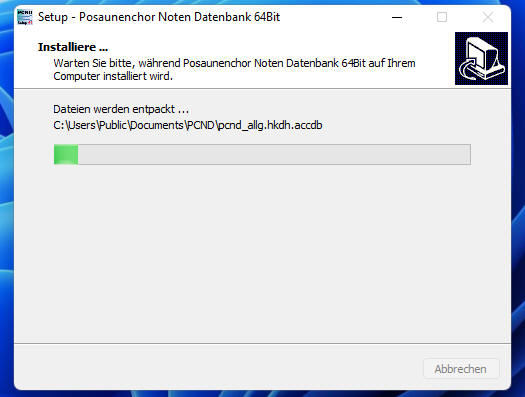Cancel installation with the Abbrechen button
The width and height of the screenshot is (525, 397).
tap(461, 369)
